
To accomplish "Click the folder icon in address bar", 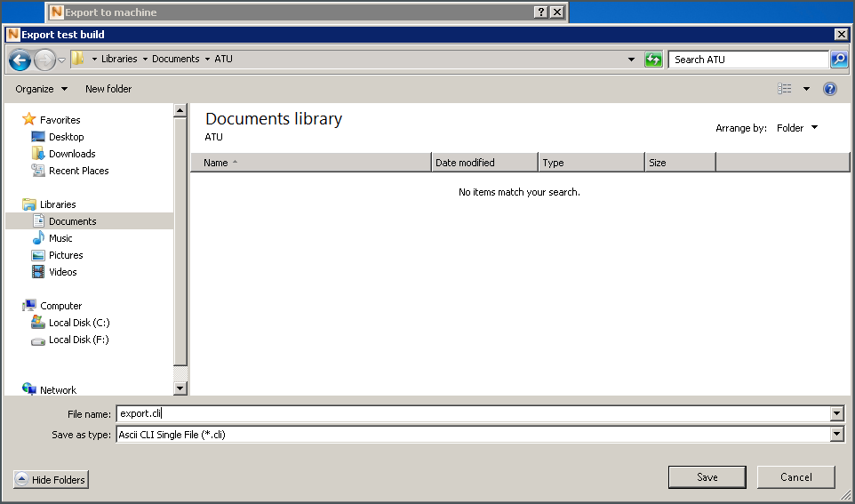I will pyautogui.click(x=78, y=59).
